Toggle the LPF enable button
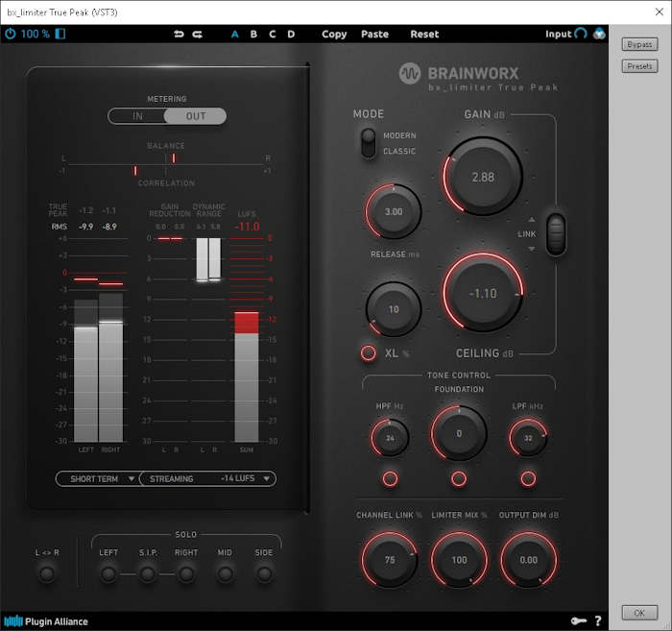This screenshot has height=631, width=672. tap(528, 478)
